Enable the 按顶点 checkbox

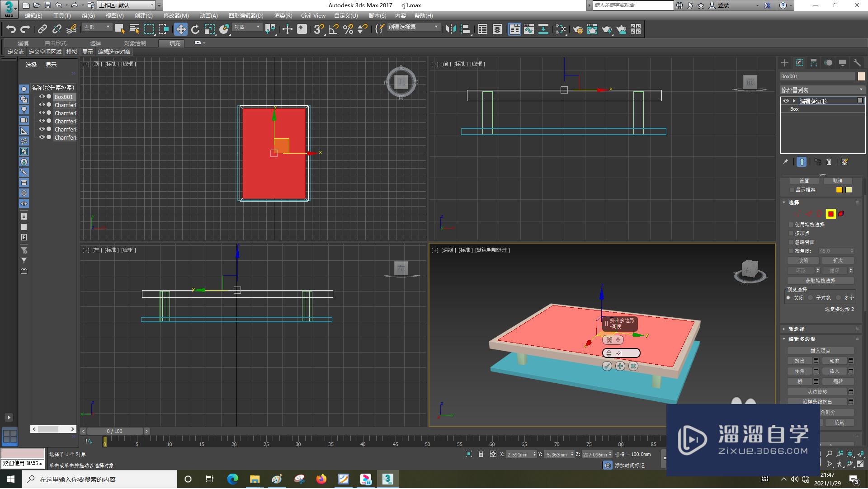[x=792, y=233]
